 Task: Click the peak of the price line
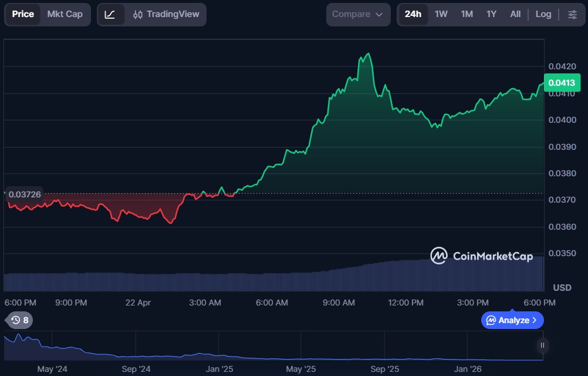click(368, 53)
